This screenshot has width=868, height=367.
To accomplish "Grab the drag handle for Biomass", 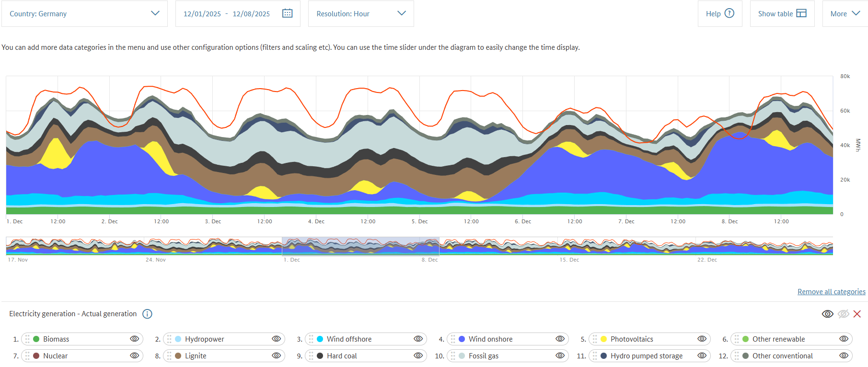I will click(x=27, y=339).
